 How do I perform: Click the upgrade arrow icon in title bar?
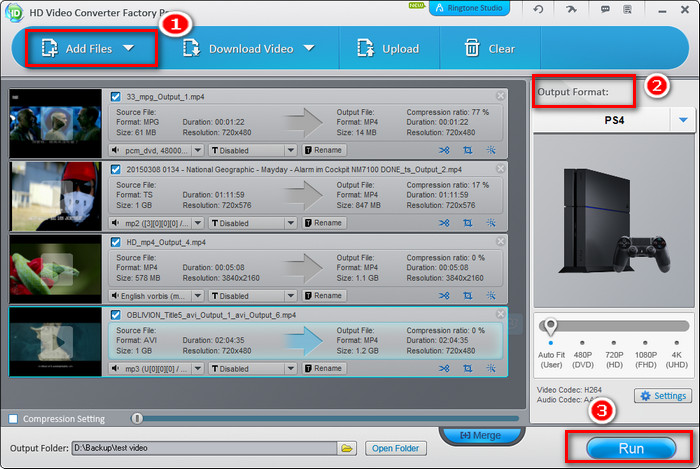point(571,9)
